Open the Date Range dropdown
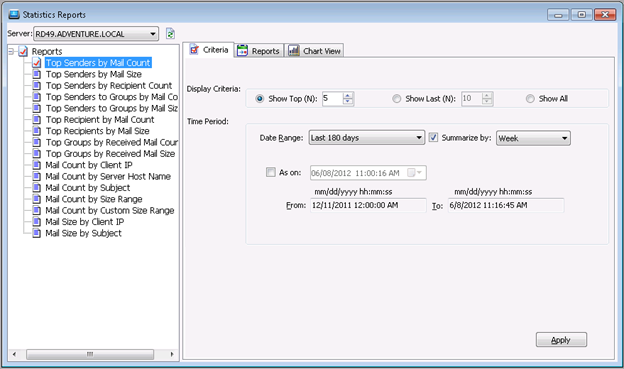Viewport: 624px width, 369px height. click(419, 138)
